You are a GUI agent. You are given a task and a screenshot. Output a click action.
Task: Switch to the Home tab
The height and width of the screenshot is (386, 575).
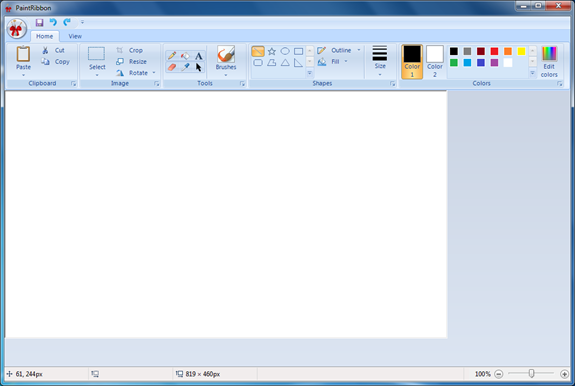44,36
